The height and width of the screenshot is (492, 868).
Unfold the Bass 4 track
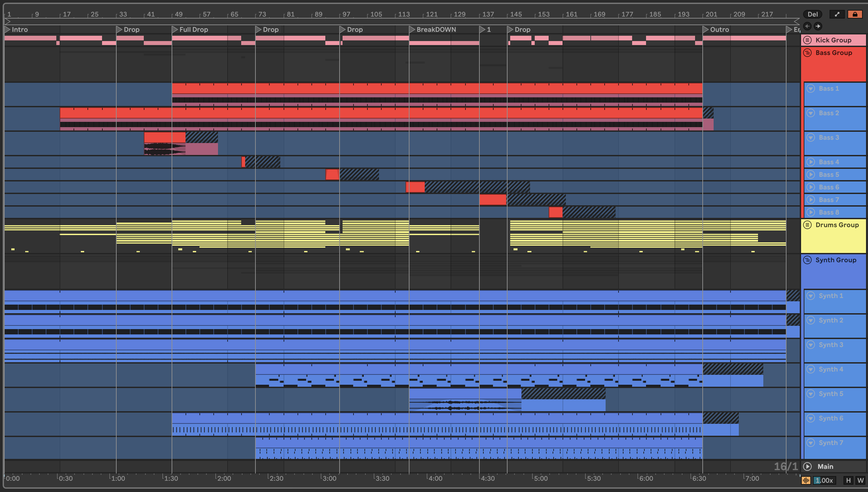(810, 162)
